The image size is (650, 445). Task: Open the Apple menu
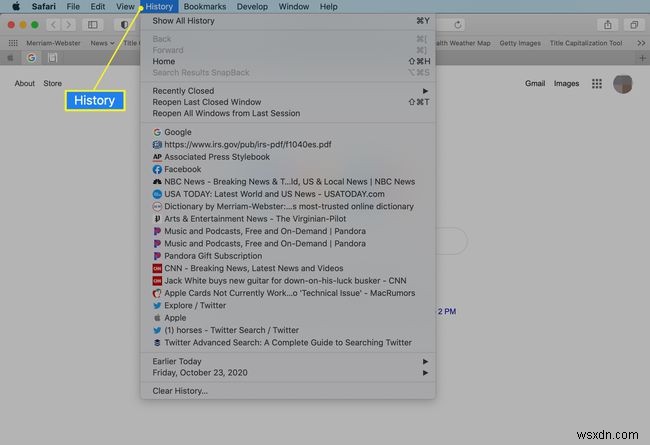click(x=16, y=7)
